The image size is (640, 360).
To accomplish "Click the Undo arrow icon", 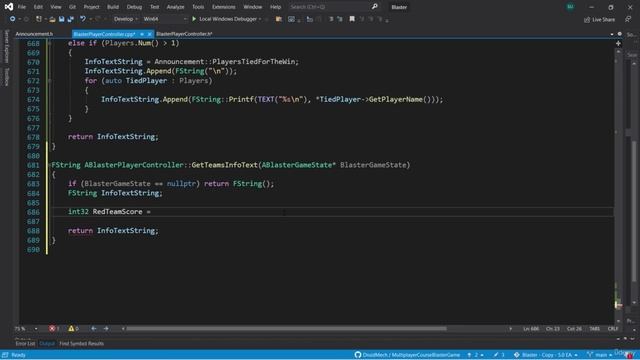I will click(x=83, y=19).
